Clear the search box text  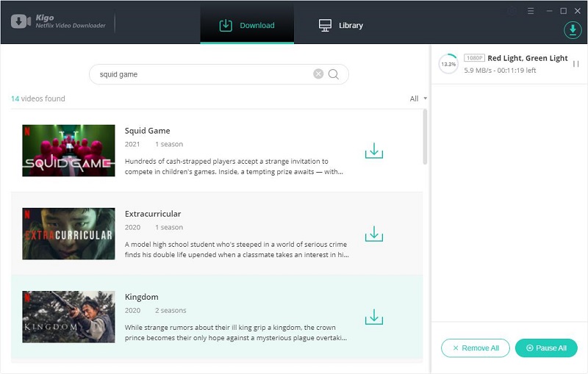point(318,73)
